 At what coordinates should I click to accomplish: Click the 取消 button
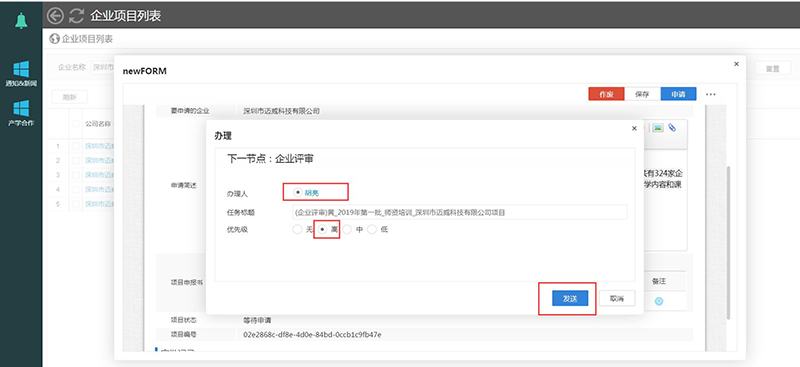pyautogui.click(x=617, y=299)
